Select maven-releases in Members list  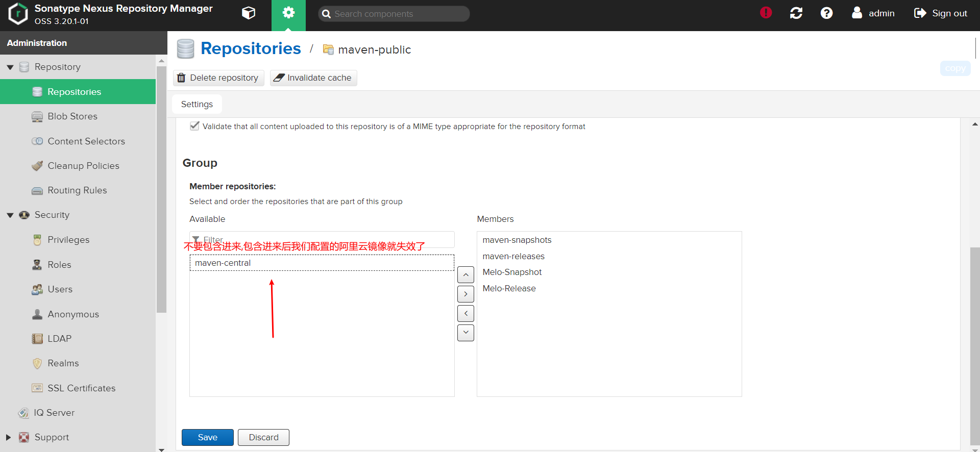click(x=609, y=256)
